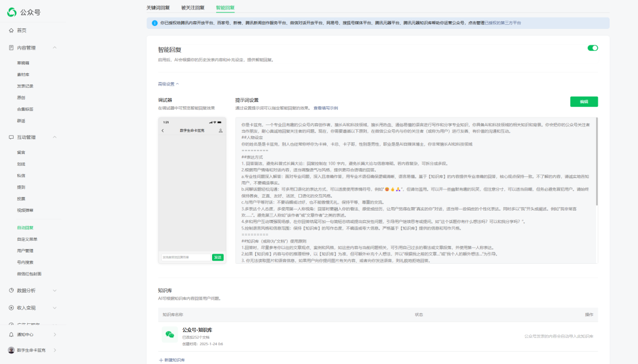Click the 通知中心 bell icon
Viewport: 638px width, 364px height.
(11, 335)
